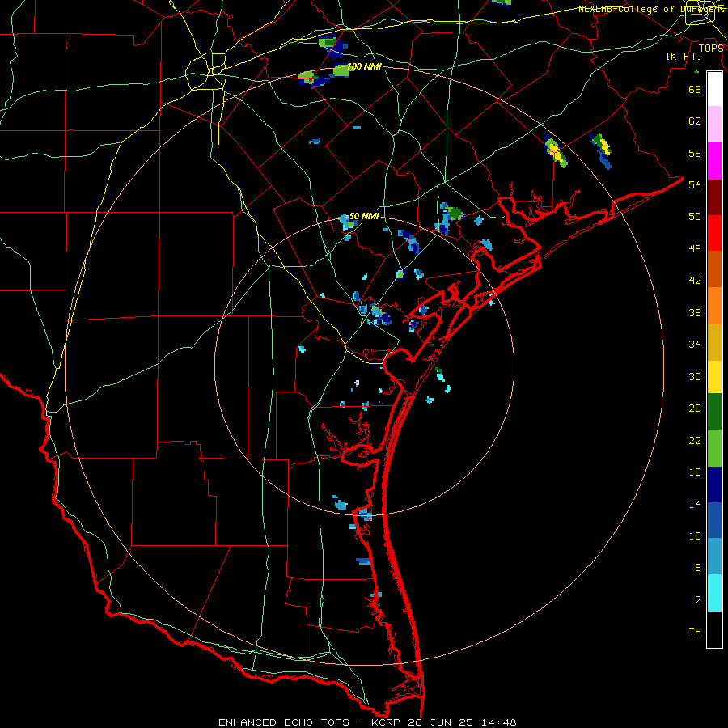The height and width of the screenshot is (728, 728).
Task: Click the '30' legend value
Action: (695, 376)
